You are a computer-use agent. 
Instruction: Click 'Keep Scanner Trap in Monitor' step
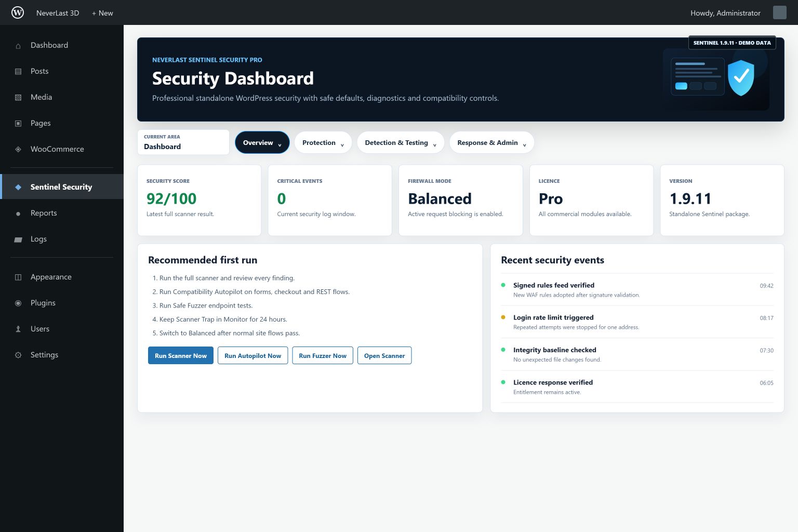223,320
